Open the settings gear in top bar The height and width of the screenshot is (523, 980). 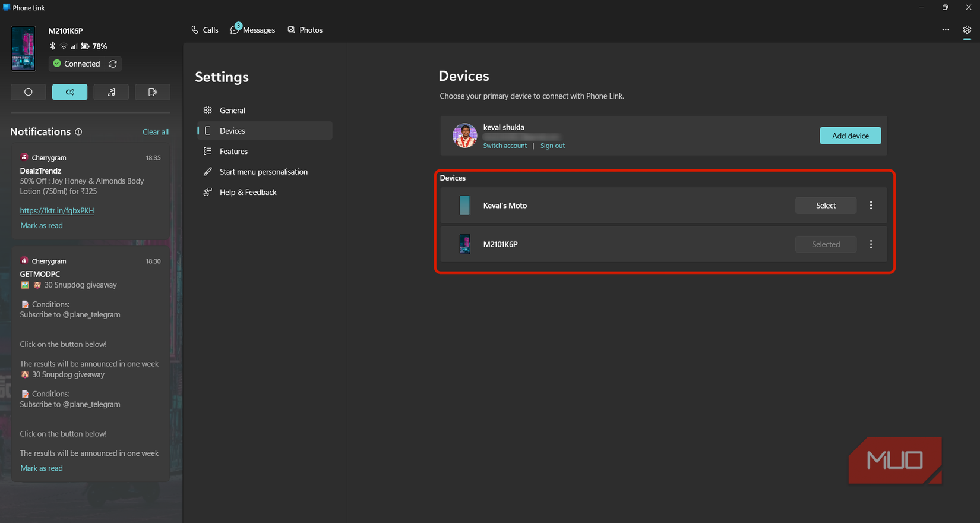click(967, 30)
